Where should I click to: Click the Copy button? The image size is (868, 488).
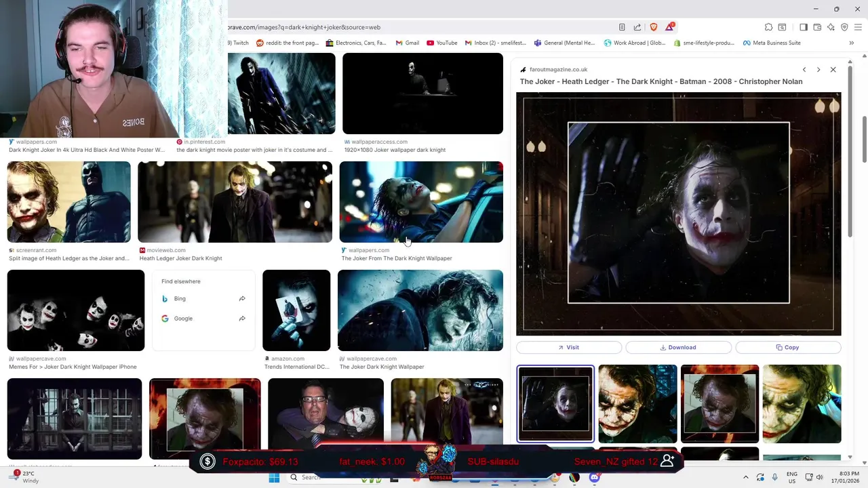click(788, 347)
